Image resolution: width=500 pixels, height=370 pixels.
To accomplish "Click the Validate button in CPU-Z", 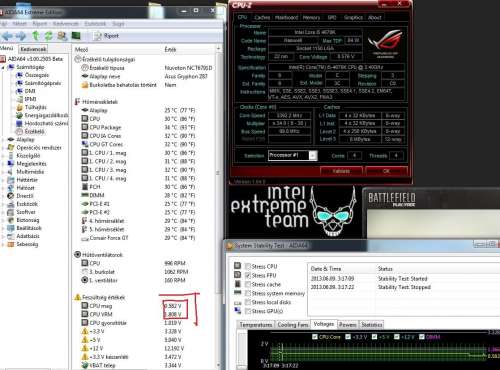I will tap(341, 171).
